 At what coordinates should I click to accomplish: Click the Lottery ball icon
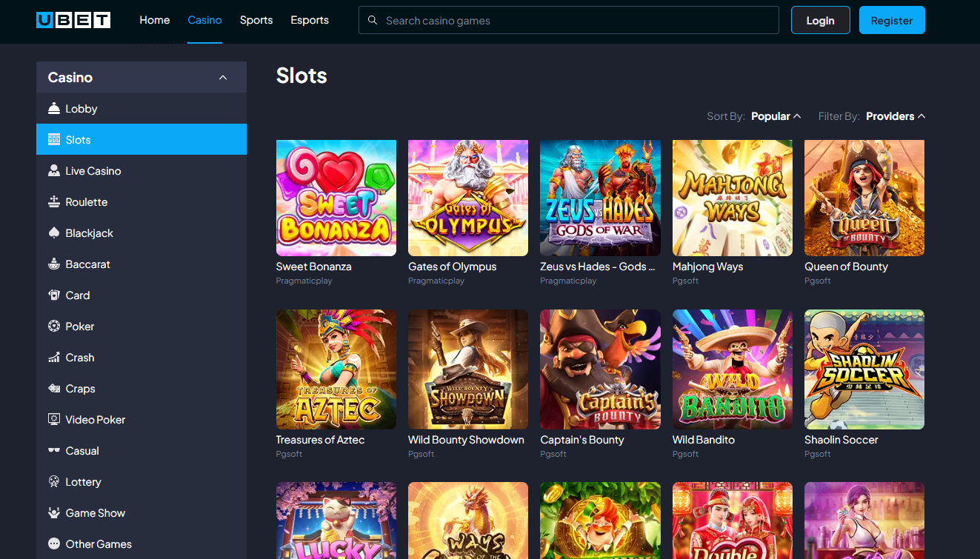pyautogui.click(x=54, y=482)
